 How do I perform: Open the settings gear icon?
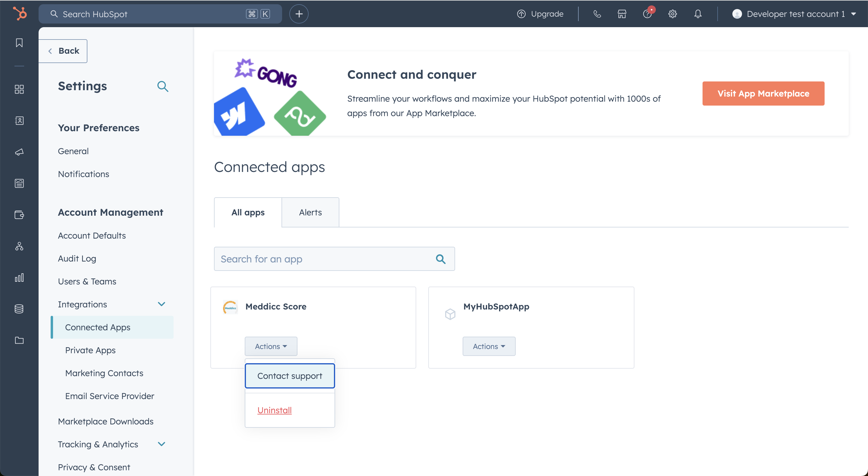tap(673, 14)
